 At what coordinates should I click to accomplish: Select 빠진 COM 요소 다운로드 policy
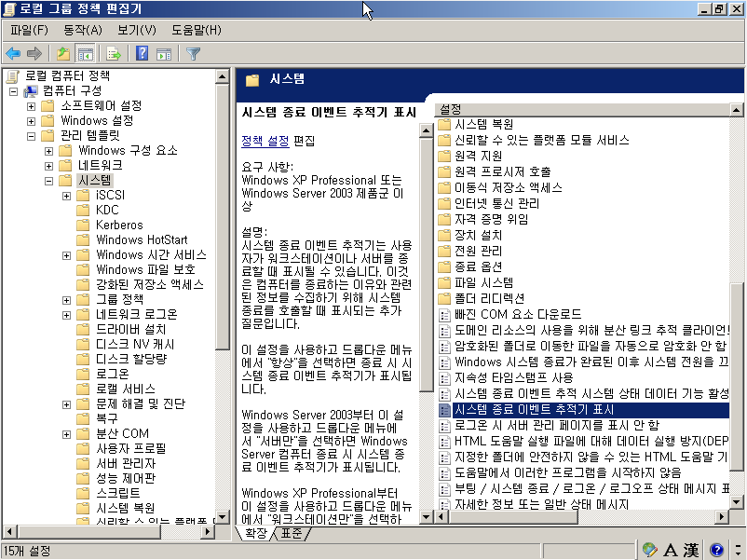(x=518, y=314)
